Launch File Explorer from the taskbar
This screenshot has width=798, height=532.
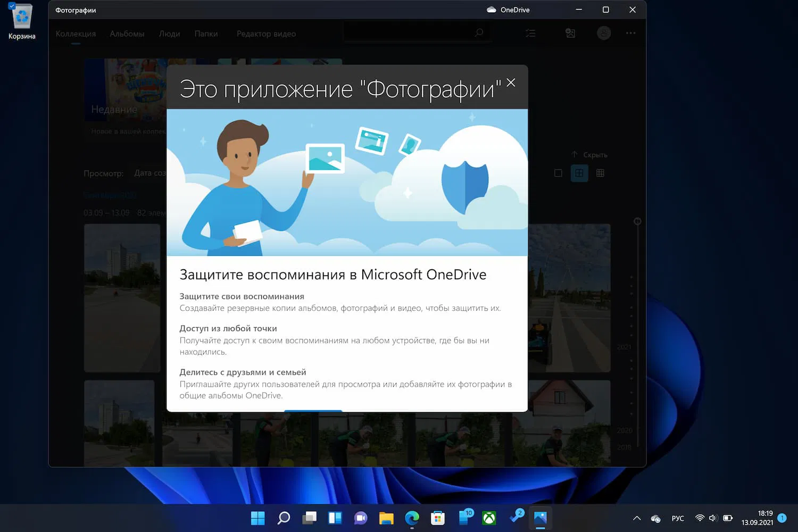pos(386,518)
